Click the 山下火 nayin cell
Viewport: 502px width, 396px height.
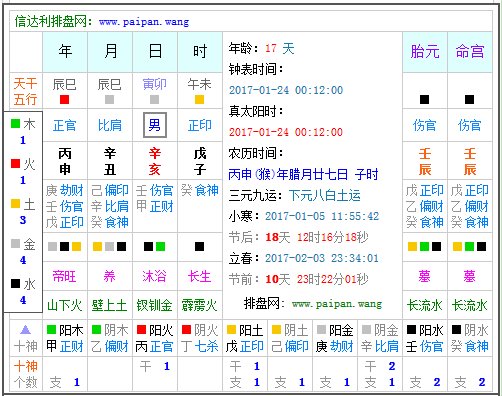click(x=65, y=305)
